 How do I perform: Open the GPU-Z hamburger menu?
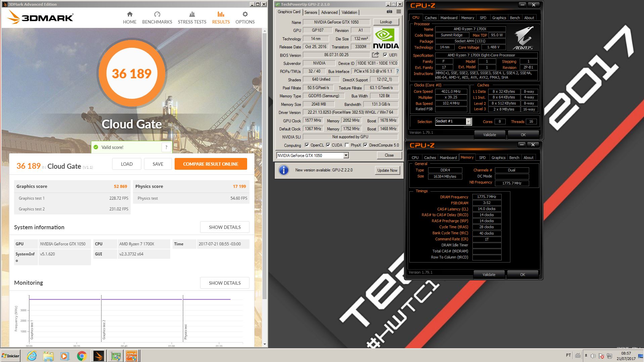click(399, 12)
